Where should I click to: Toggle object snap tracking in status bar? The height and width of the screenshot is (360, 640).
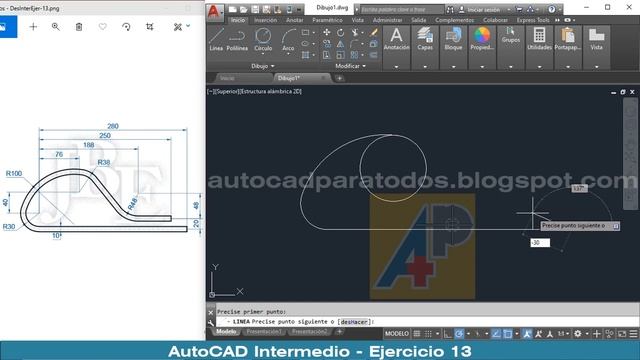click(496, 334)
